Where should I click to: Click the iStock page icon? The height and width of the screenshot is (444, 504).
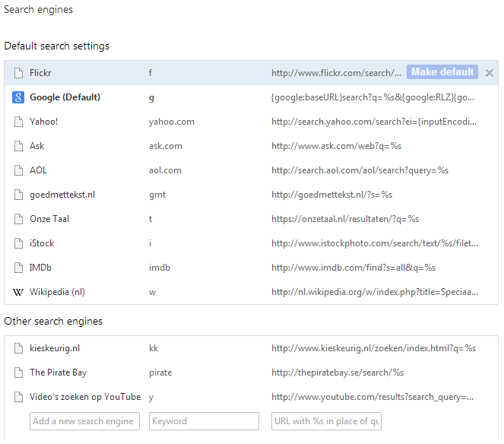[19, 243]
